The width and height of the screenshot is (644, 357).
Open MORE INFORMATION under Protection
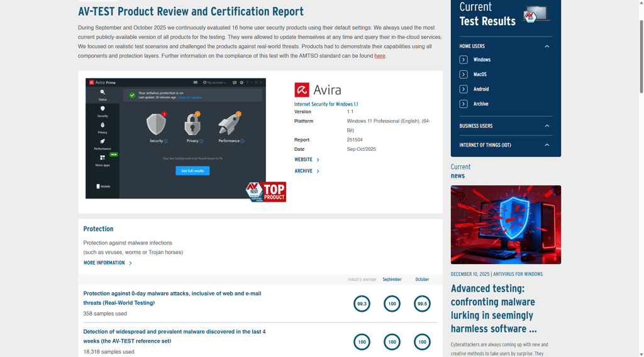104,263
